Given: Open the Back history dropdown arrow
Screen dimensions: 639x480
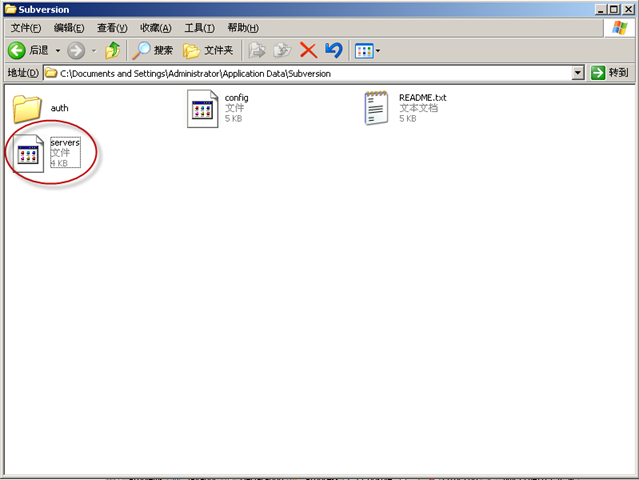Looking at the screenshot, I should [x=58, y=51].
